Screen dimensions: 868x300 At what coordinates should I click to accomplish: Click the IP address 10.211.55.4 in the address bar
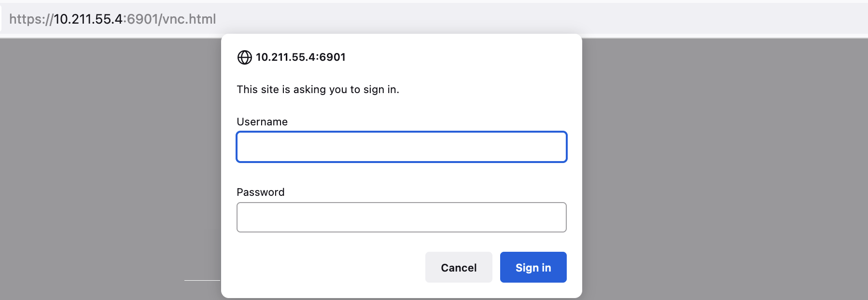pyautogui.click(x=88, y=19)
